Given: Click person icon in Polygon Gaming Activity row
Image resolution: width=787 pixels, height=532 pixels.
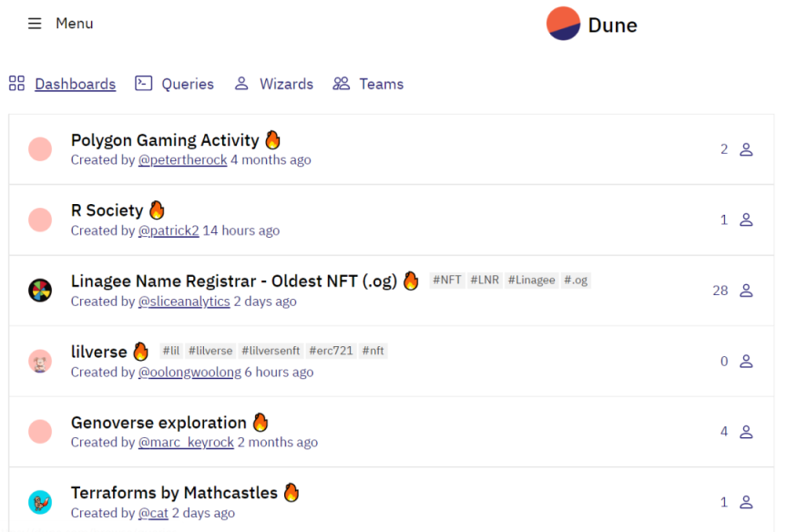Looking at the screenshot, I should pos(746,149).
